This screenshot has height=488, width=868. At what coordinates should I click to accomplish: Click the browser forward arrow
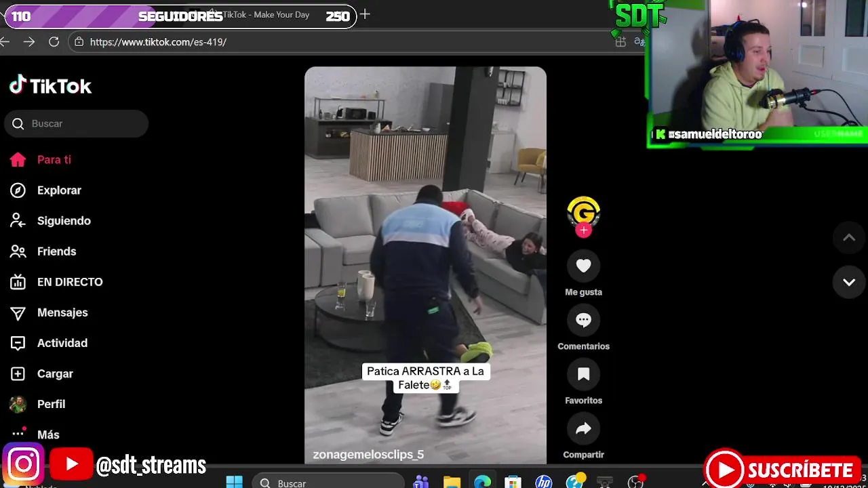coord(28,42)
